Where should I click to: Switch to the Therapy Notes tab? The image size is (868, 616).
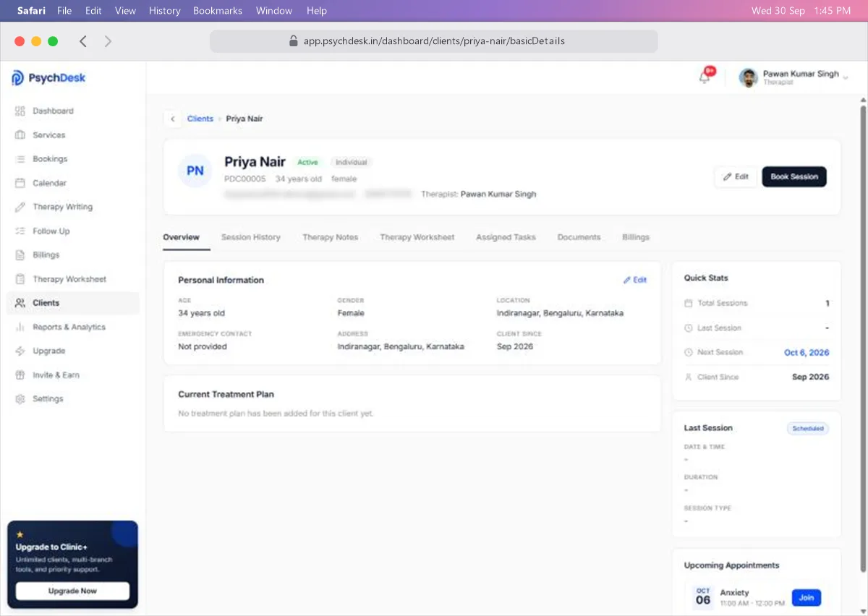pyautogui.click(x=330, y=237)
